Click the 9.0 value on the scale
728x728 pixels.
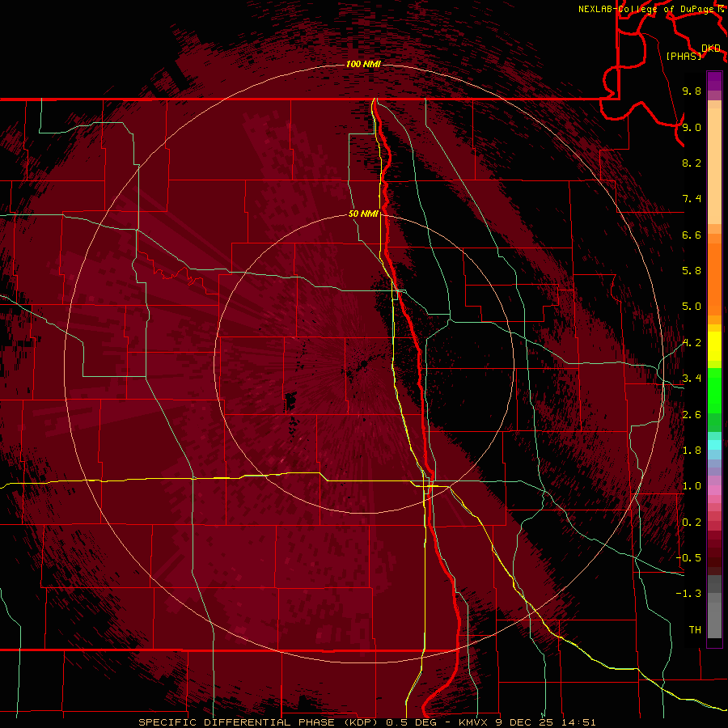pos(692,127)
